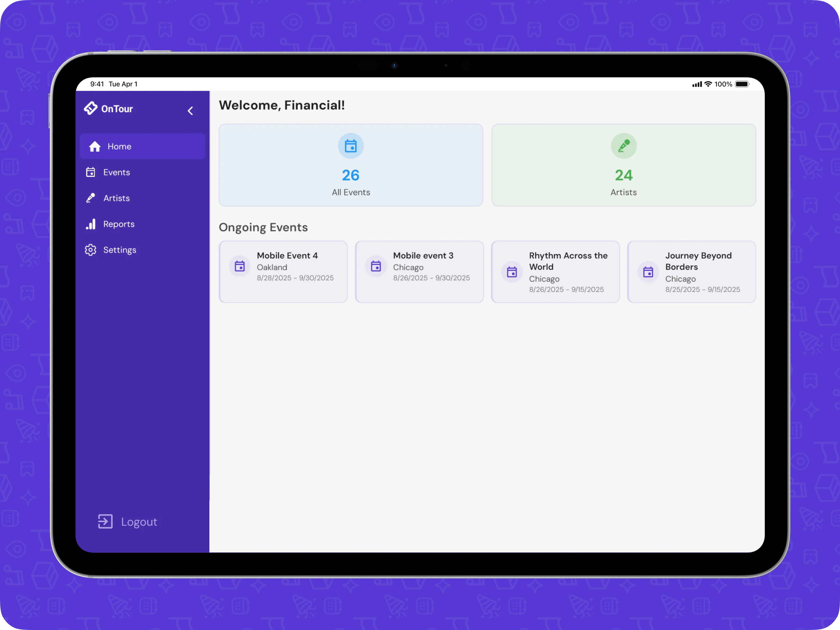Tap the cellular signal icon in status bar
The image size is (840, 630).
697,84
